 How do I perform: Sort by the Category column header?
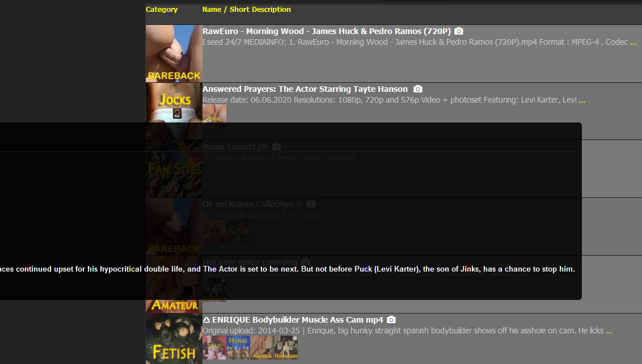coord(162,10)
